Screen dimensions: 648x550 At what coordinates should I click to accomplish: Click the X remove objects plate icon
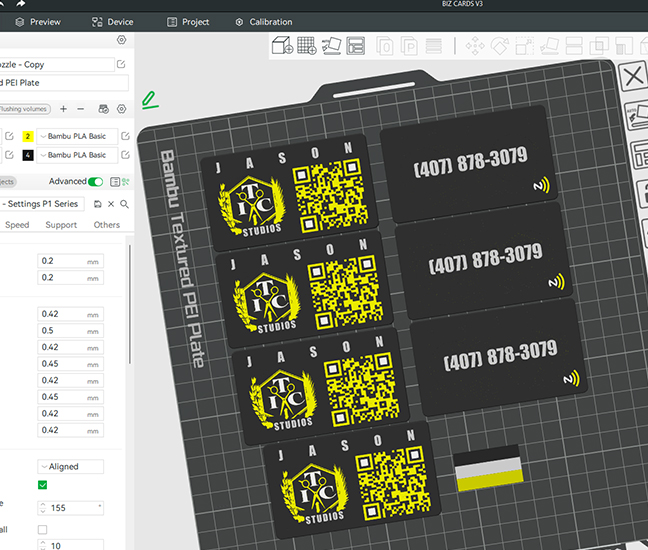click(x=633, y=76)
